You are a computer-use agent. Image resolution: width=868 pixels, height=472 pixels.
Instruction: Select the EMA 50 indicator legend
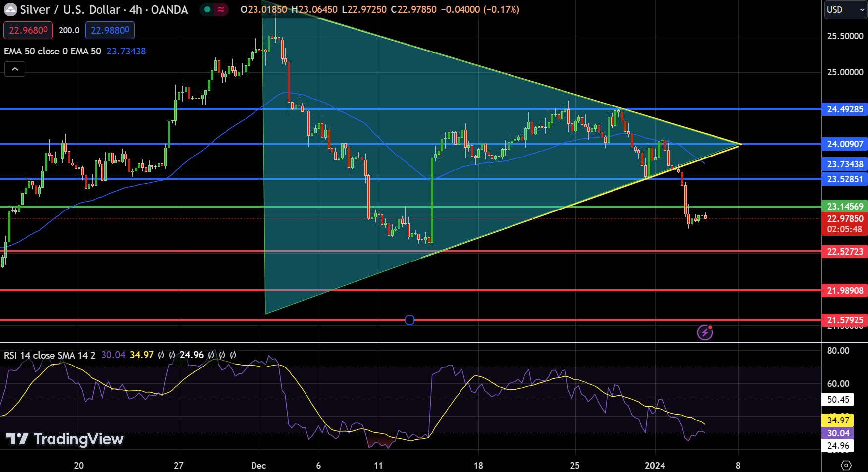[52, 51]
